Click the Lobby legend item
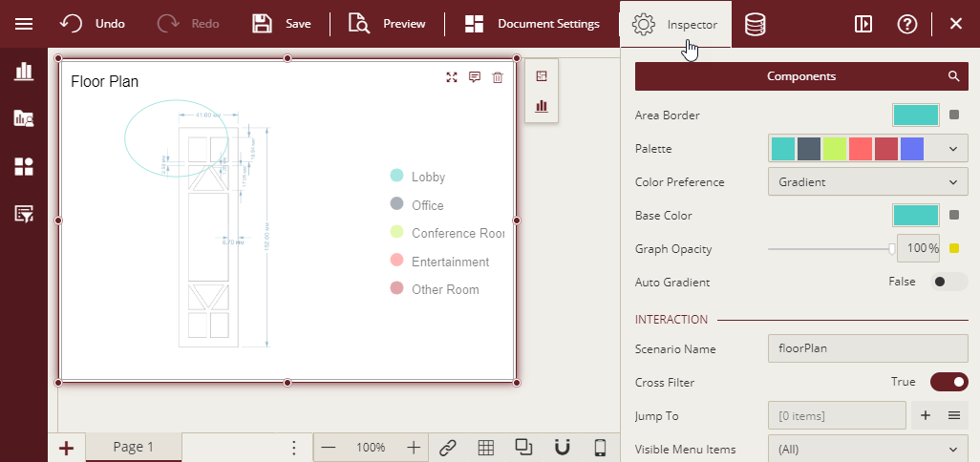 (x=418, y=177)
